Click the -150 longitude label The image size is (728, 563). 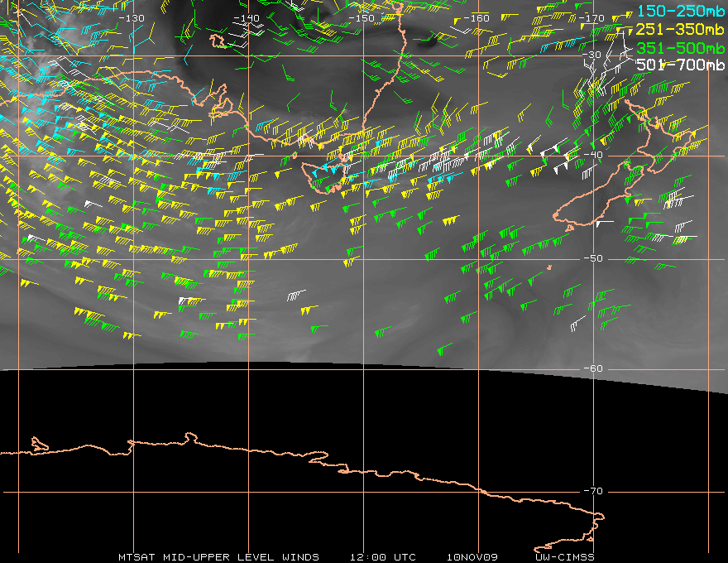[x=362, y=18]
